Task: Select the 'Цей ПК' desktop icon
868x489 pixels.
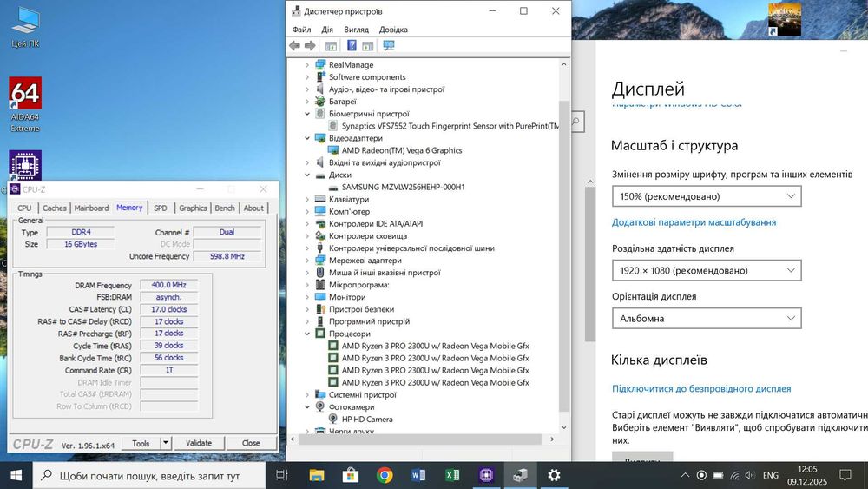Action: [x=25, y=27]
